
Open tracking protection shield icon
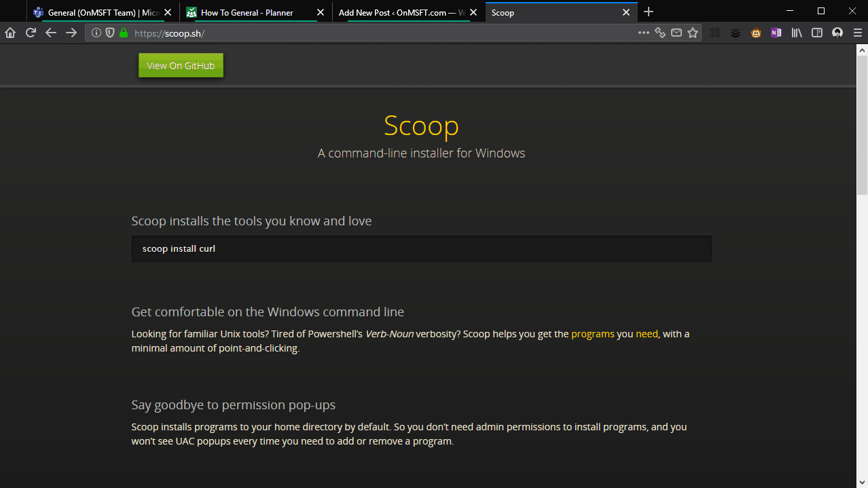click(x=110, y=33)
